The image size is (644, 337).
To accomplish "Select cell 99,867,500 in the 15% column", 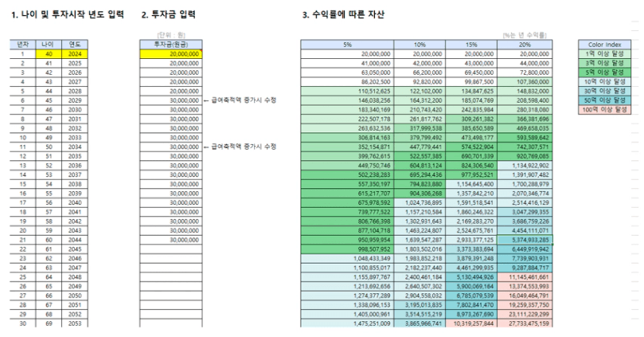I will coord(471,82).
